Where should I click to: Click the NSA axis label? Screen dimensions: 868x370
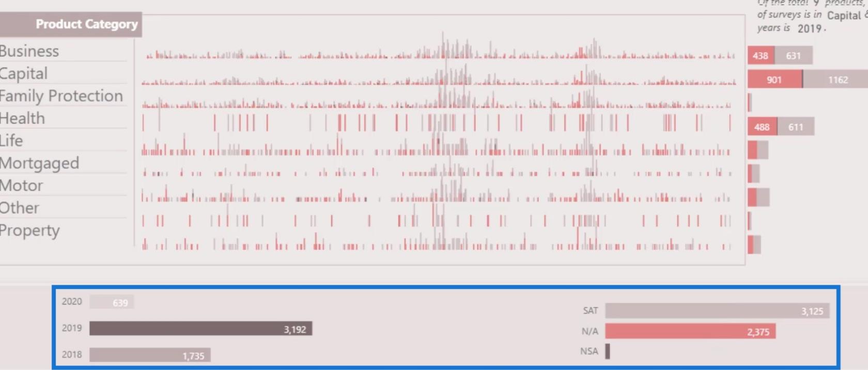click(589, 351)
